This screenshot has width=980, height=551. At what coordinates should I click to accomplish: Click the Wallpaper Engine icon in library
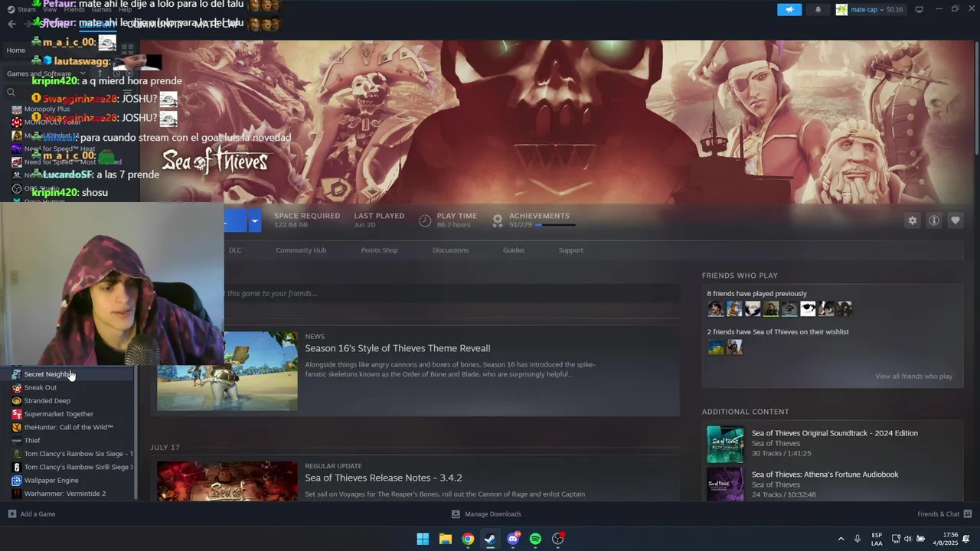click(x=17, y=481)
